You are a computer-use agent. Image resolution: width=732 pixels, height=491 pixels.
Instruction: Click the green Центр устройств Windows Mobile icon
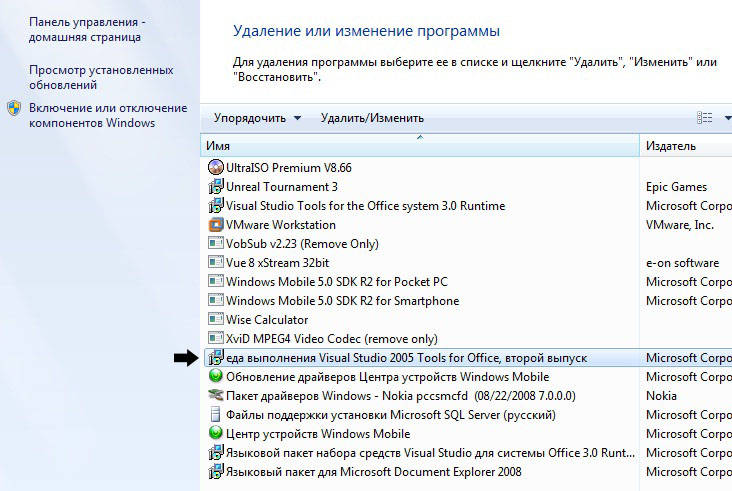(x=216, y=433)
